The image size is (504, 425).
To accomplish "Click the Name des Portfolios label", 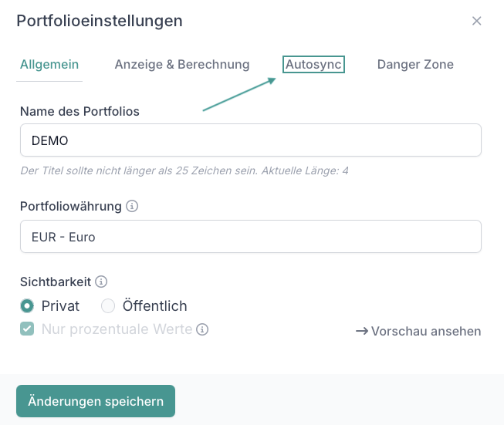I will coord(79,111).
